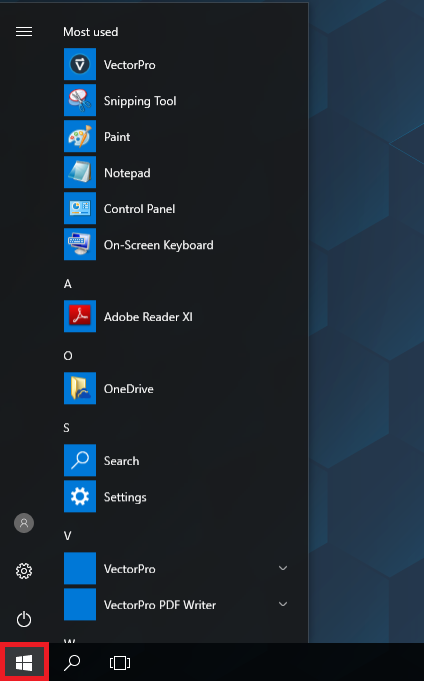The height and width of the screenshot is (681, 424).
Task: Click the On-Screen Keyboard label
Action: point(159,245)
